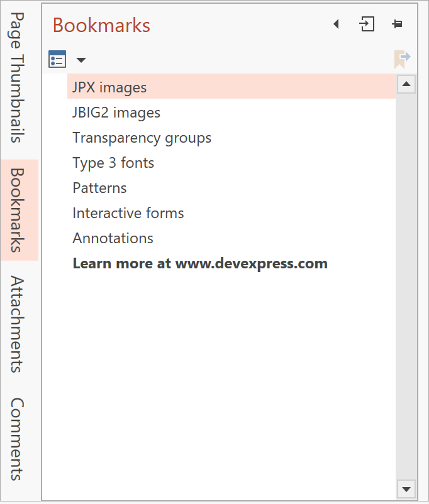Click the collapse panel left arrow icon
This screenshot has height=504, width=429.
pos(336,25)
